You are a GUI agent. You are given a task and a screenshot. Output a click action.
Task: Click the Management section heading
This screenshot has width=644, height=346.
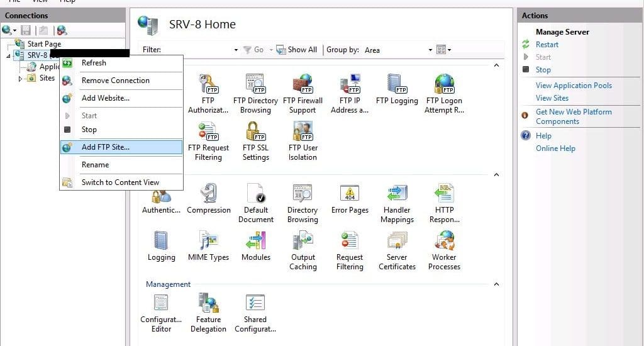[x=168, y=284]
